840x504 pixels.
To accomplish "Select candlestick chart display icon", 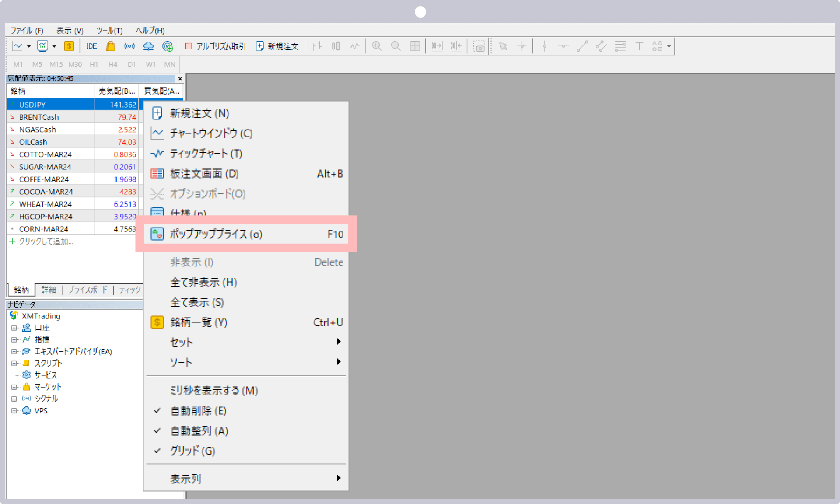I will coord(336,46).
